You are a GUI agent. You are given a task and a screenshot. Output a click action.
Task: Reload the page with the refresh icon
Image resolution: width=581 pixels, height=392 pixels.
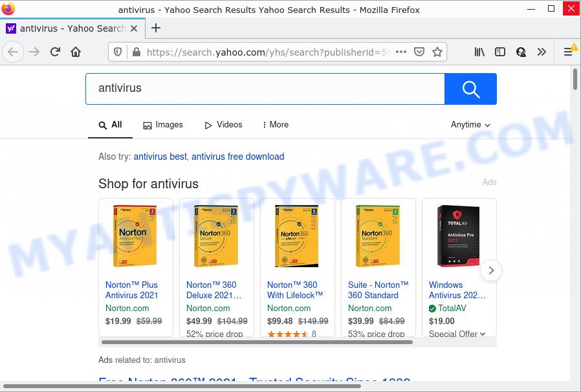(55, 52)
